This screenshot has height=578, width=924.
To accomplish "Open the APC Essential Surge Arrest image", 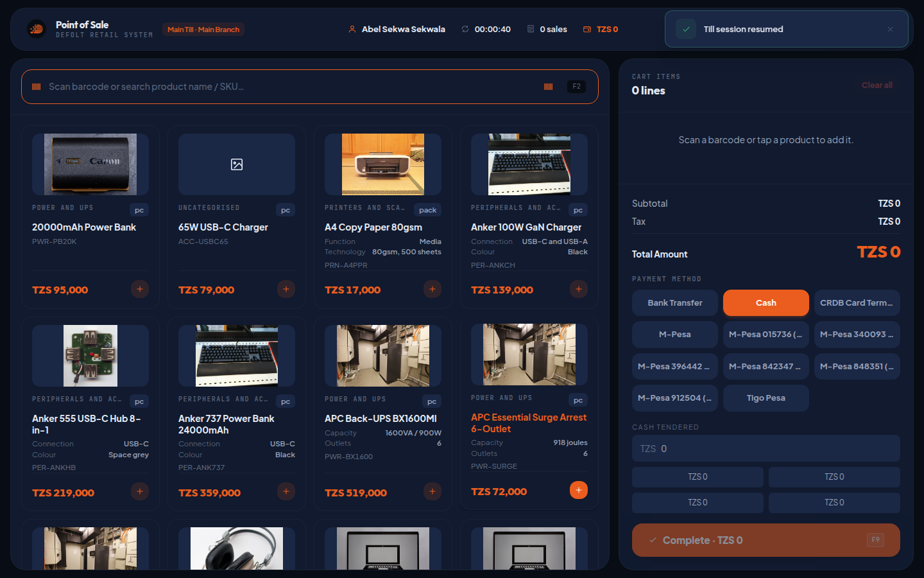I will click(x=529, y=355).
